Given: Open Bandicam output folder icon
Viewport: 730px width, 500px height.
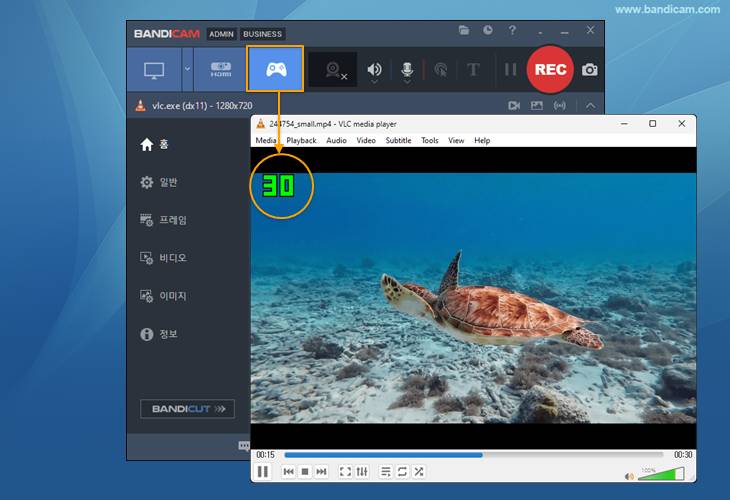Looking at the screenshot, I should (x=464, y=32).
